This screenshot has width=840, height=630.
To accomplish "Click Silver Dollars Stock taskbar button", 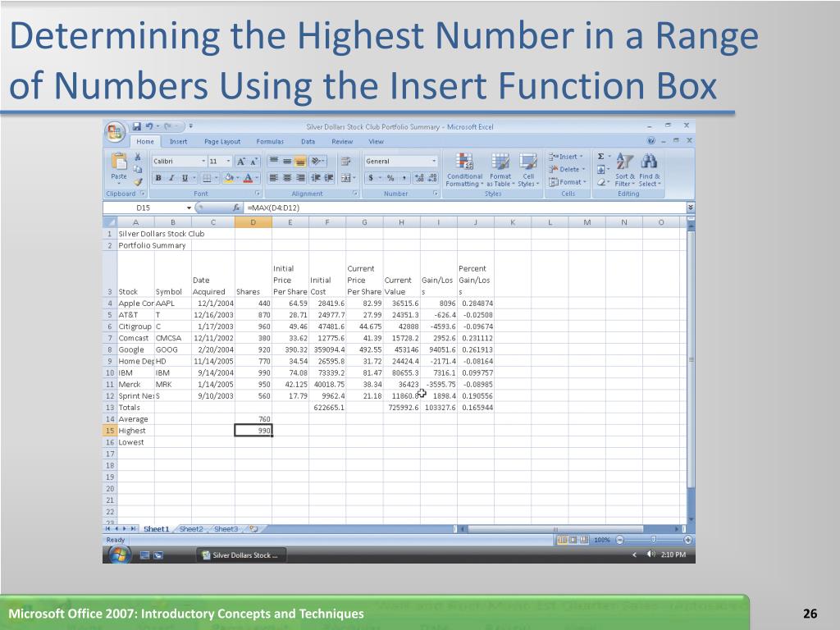I will click(x=241, y=555).
